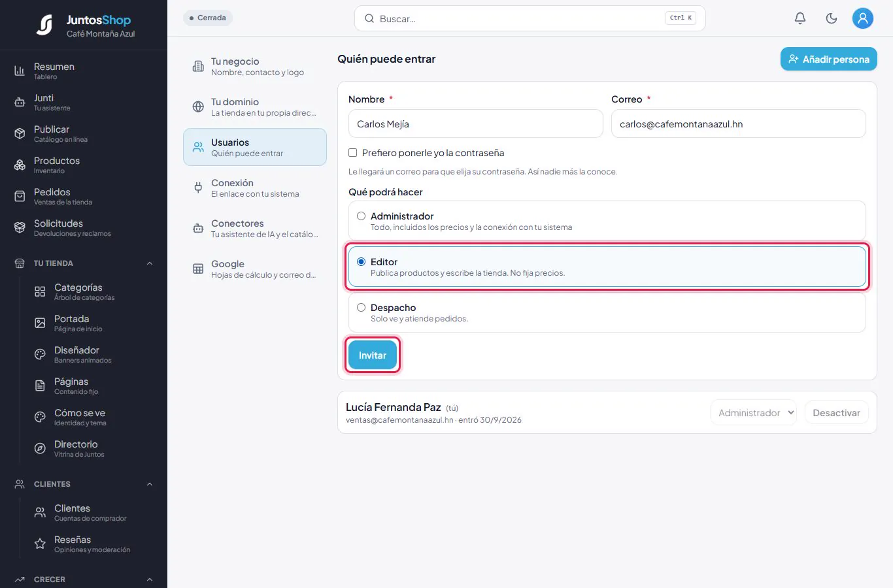Collapse the CLIENTES section
The height and width of the screenshot is (588, 893).
pyautogui.click(x=150, y=484)
